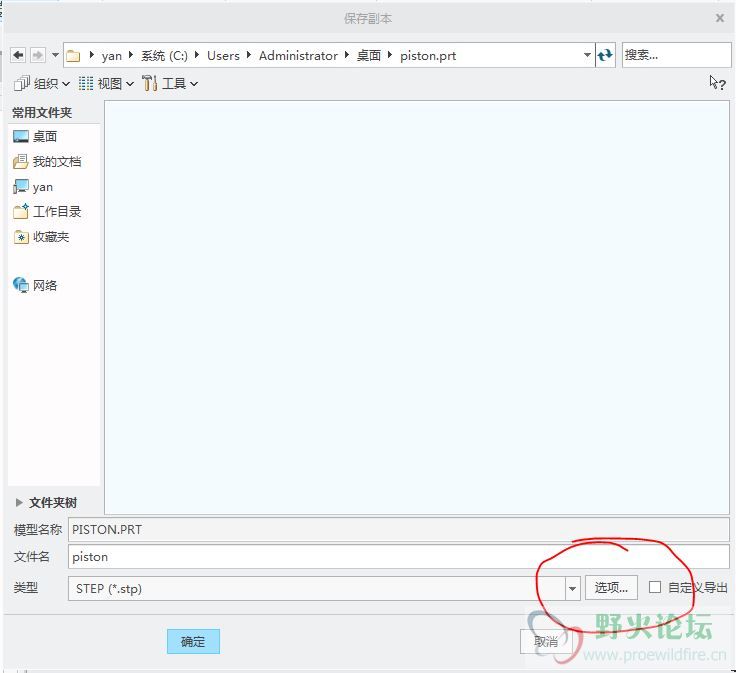Click the back navigation arrow
Screen dimensions: 736x673
click(18, 55)
